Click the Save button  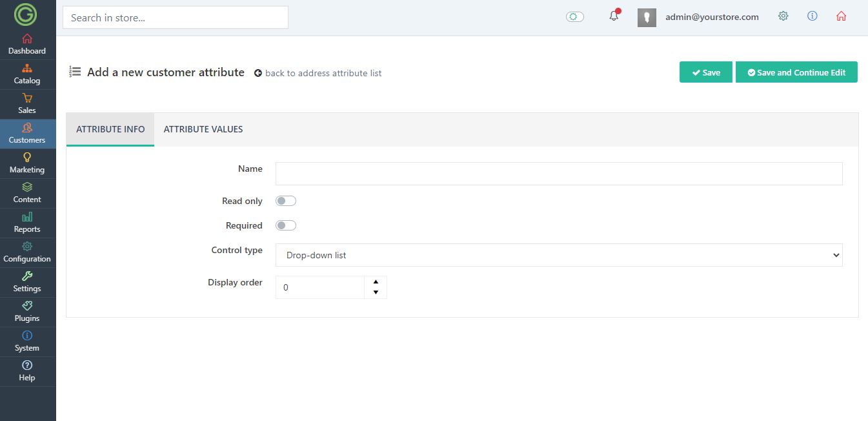(x=706, y=72)
